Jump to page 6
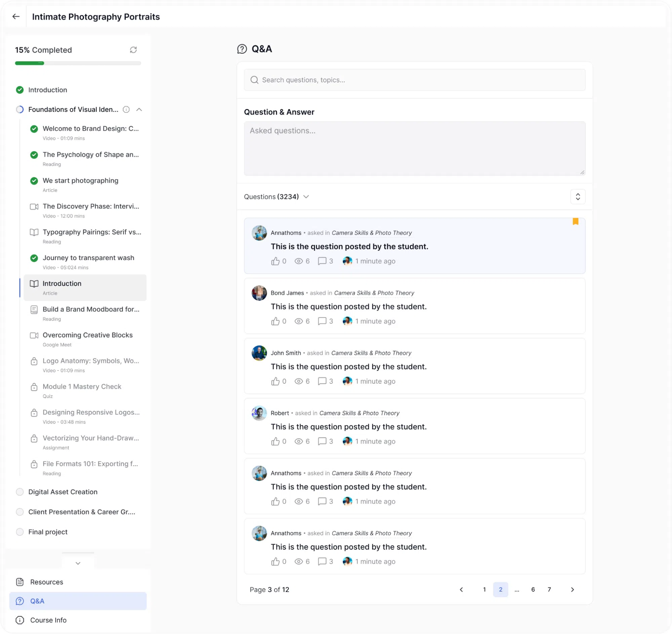This screenshot has width=672, height=634. (533, 589)
